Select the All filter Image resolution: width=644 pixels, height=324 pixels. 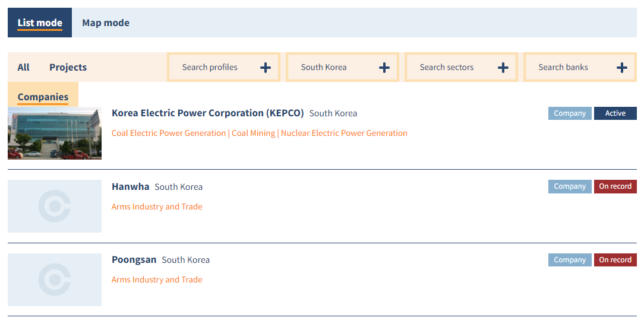pos(23,67)
